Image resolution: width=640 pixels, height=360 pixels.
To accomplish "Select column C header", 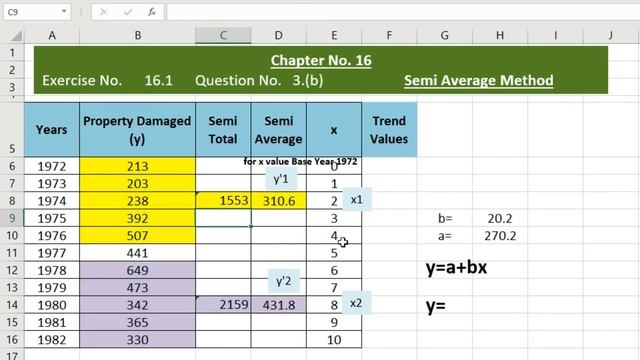I will coord(223,36).
